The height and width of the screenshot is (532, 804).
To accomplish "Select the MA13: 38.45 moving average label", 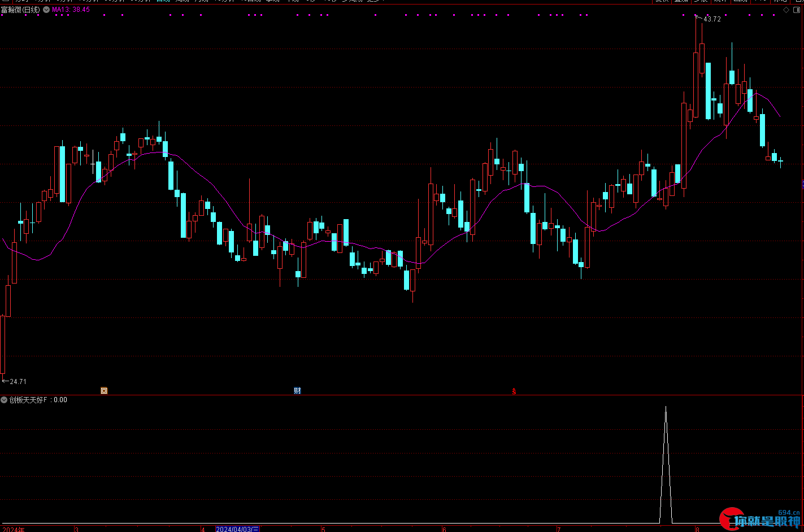I will tap(71, 10).
